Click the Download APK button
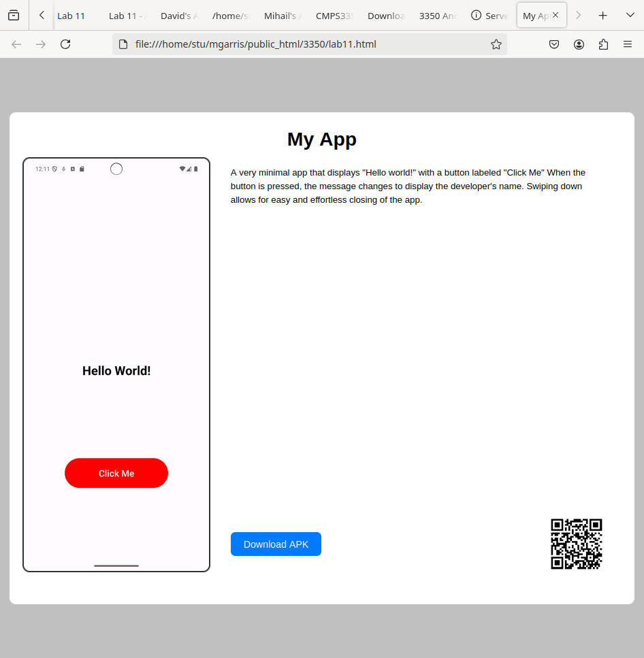The image size is (644, 658). [276, 544]
